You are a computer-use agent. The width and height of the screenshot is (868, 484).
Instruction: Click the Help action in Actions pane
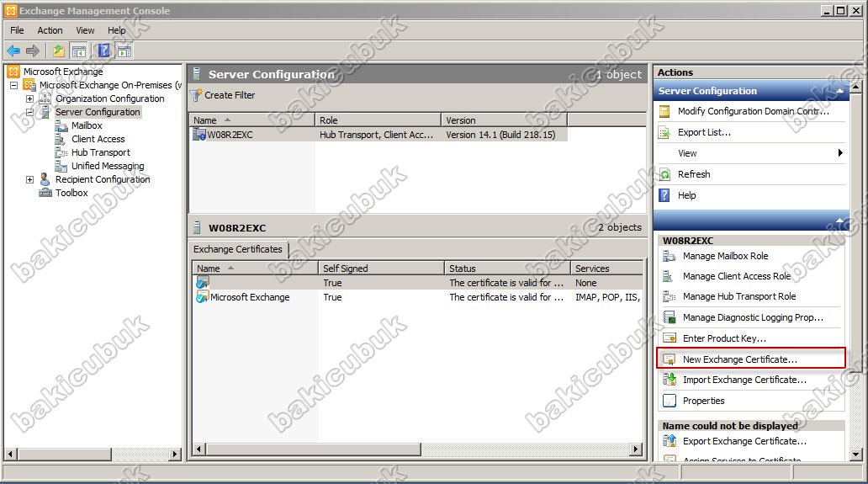686,195
